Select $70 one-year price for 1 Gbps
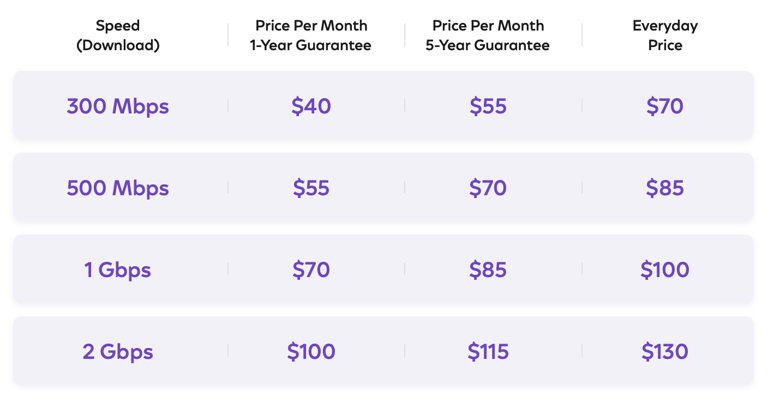 coord(311,270)
